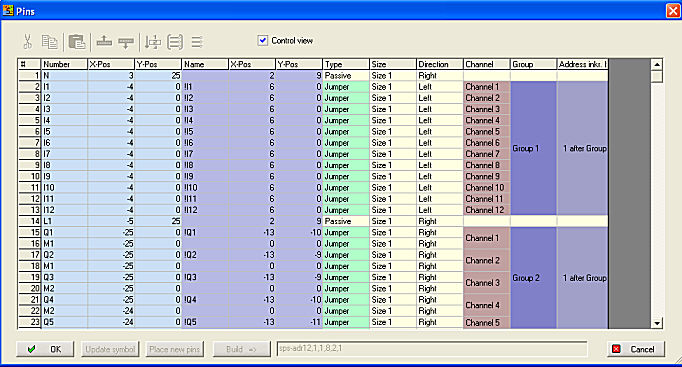
Task: Click the Paste clipboard icon
Action: pyautogui.click(x=77, y=42)
